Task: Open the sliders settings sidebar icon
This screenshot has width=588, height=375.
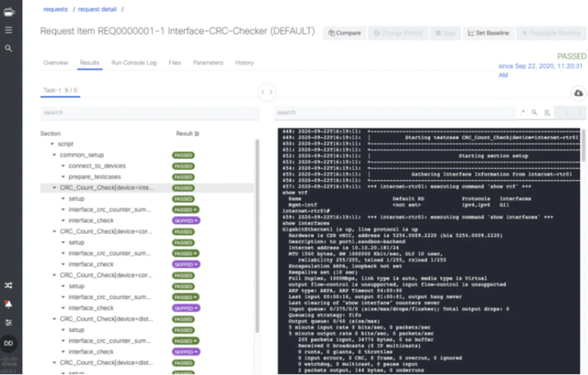Action: pos(8,322)
